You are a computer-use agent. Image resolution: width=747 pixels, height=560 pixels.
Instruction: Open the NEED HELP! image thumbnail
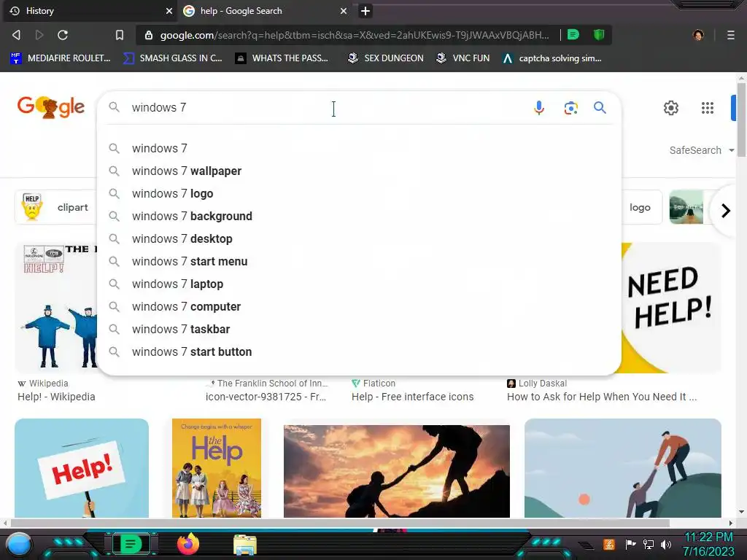671,308
